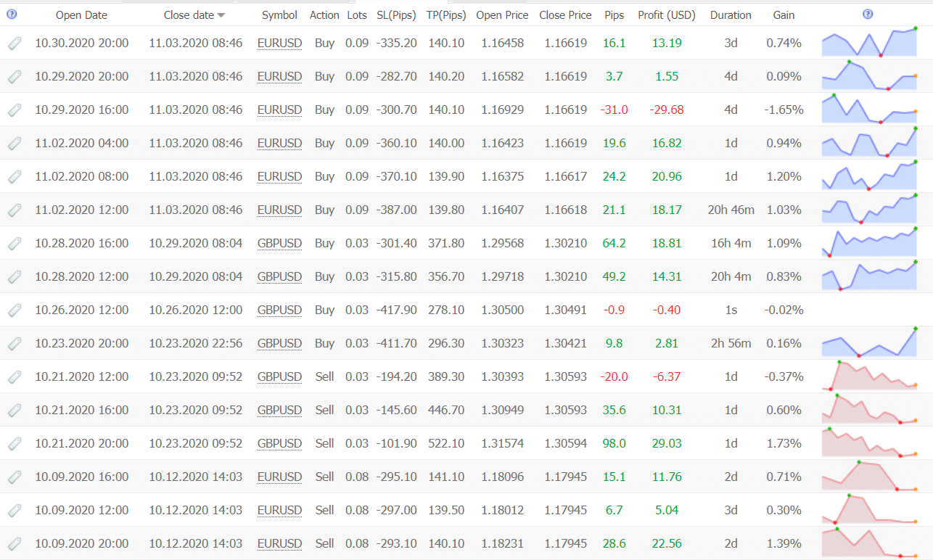The image size is (933, 560).
Task: Open GBPUSD link in the 10.26.2020 12:00 row
Action: pos(279,310)
